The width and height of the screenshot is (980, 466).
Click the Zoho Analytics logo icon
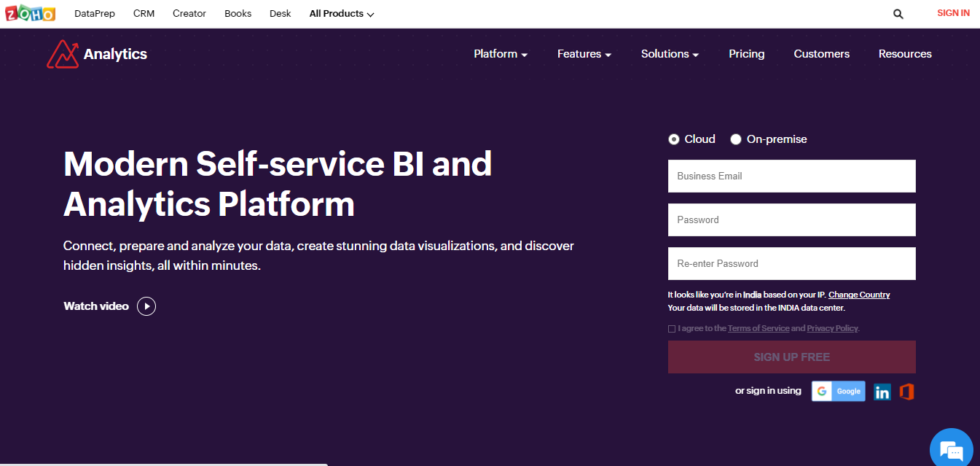62,54
